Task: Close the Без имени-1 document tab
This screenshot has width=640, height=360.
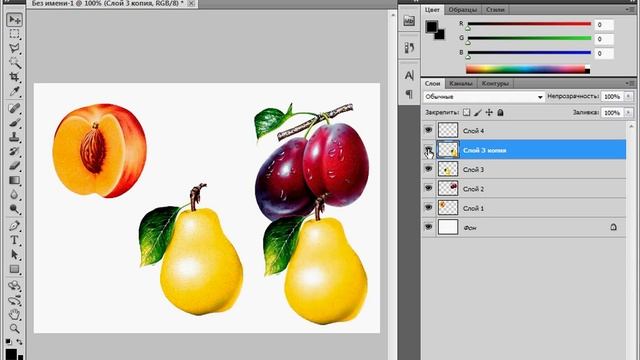Action: pyautogui.click(x=191, y=3)
